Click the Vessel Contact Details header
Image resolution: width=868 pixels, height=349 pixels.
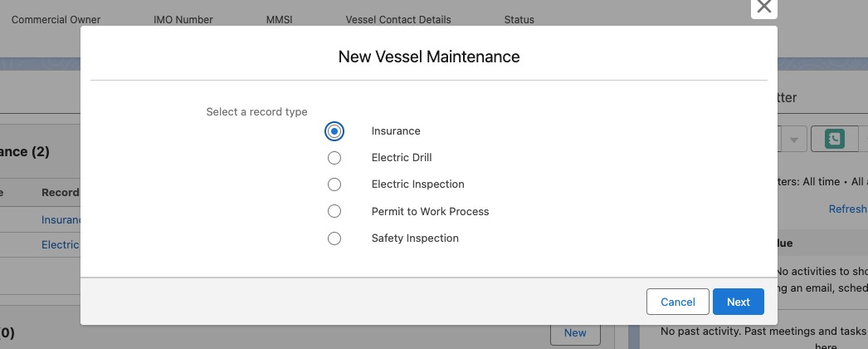point(398,20)
